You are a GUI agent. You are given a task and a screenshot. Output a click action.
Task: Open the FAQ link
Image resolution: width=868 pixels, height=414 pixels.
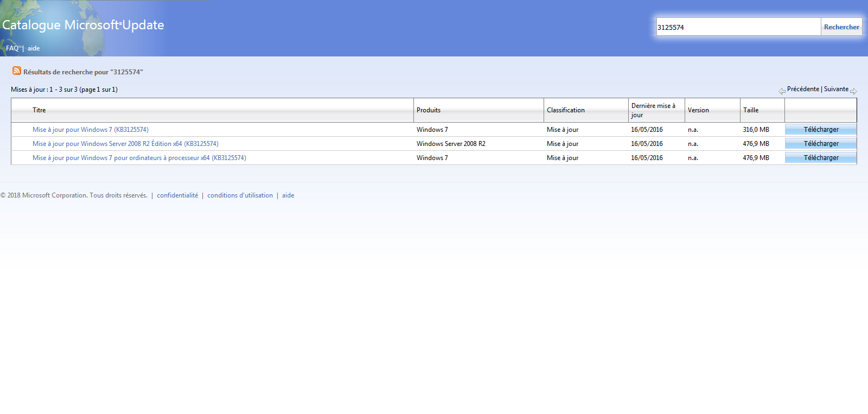[x=12, y=48]
